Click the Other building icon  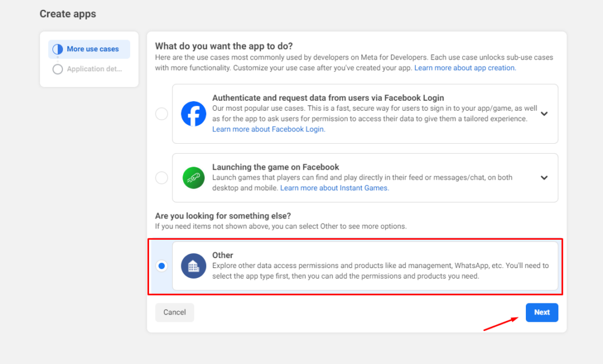[193, 266]
